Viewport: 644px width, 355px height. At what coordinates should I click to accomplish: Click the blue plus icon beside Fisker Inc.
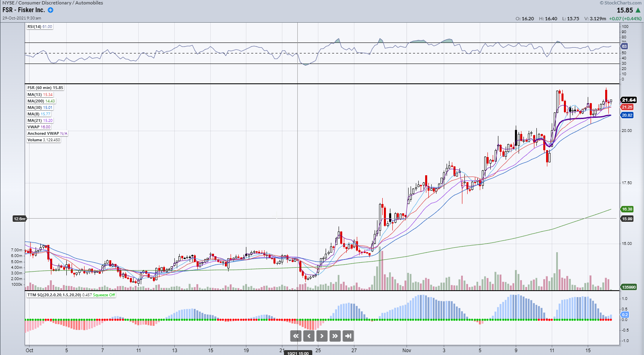coord(51,10)
